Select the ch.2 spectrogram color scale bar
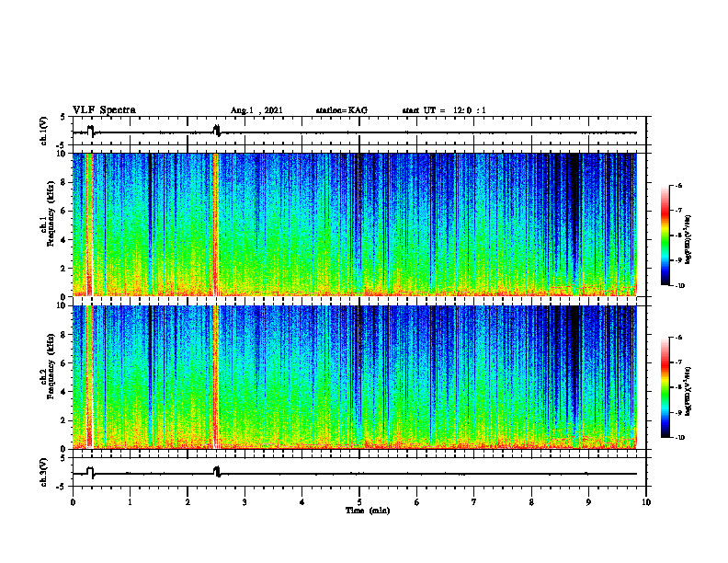 (x=665, y=387)
